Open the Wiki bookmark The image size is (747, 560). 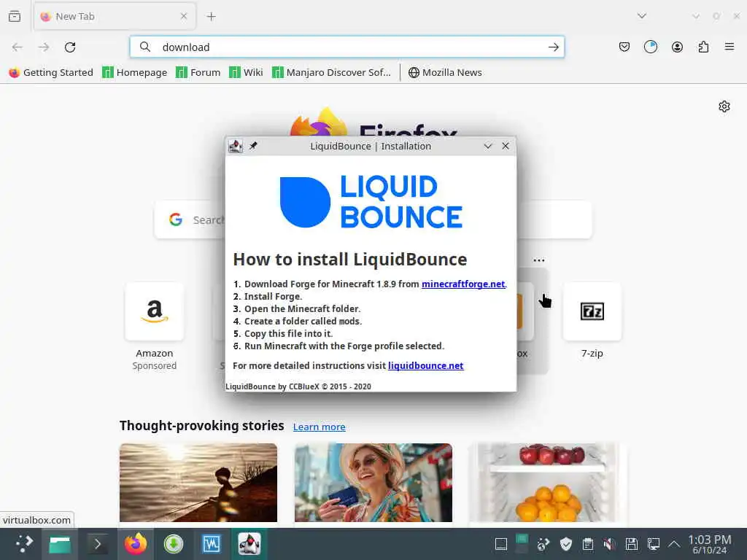click(246, 72)
